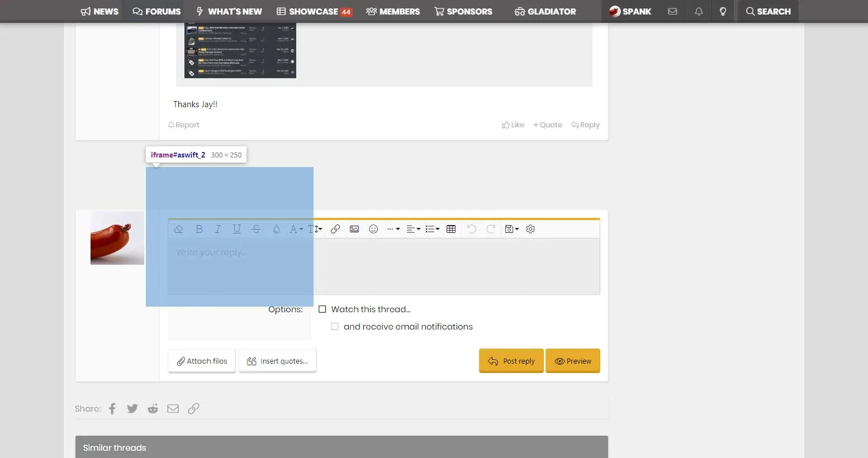Open the News menu

point(99,11)
